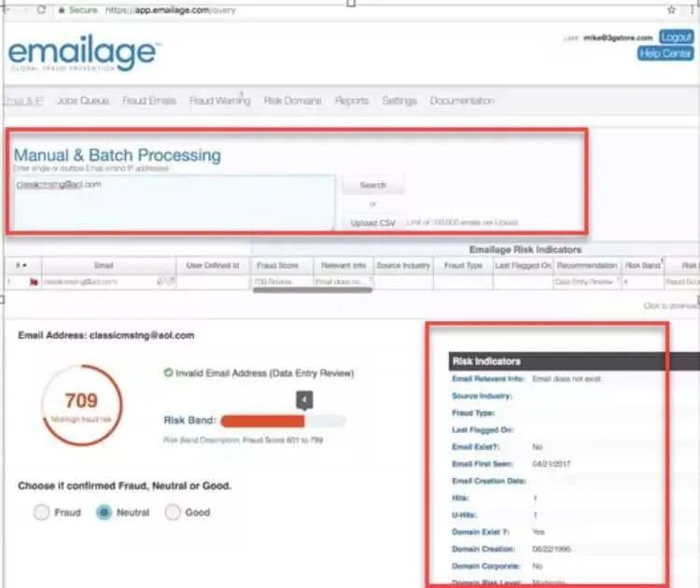700x588 pixels.
Task: Click the Last Flagged On column header
Action: [523, 265]
